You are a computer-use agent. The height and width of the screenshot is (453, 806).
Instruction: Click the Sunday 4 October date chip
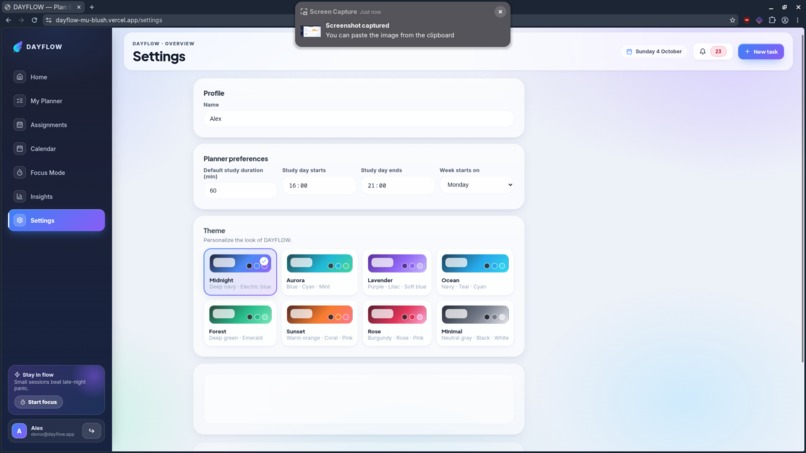click(x=654, y=51)
